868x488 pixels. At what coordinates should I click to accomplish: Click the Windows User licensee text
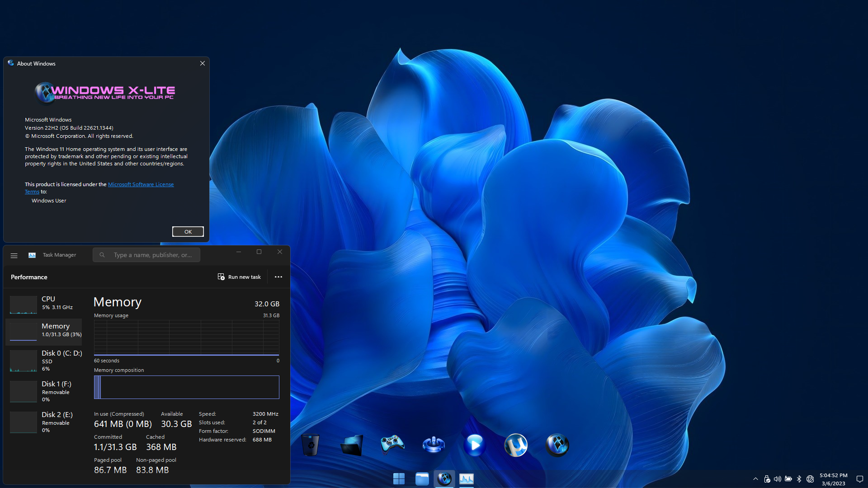tap(49, 201)
